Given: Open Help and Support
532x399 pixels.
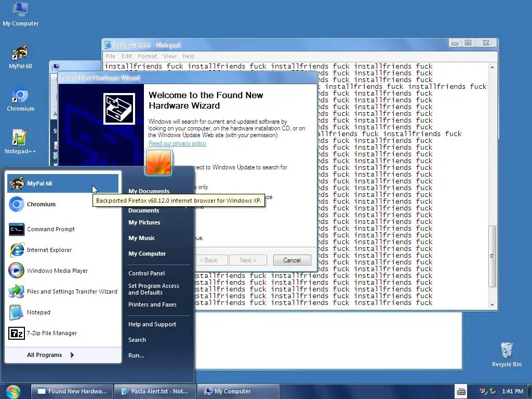Looking at the screenshot, I should pyautogui.click(x=152, y=324).
